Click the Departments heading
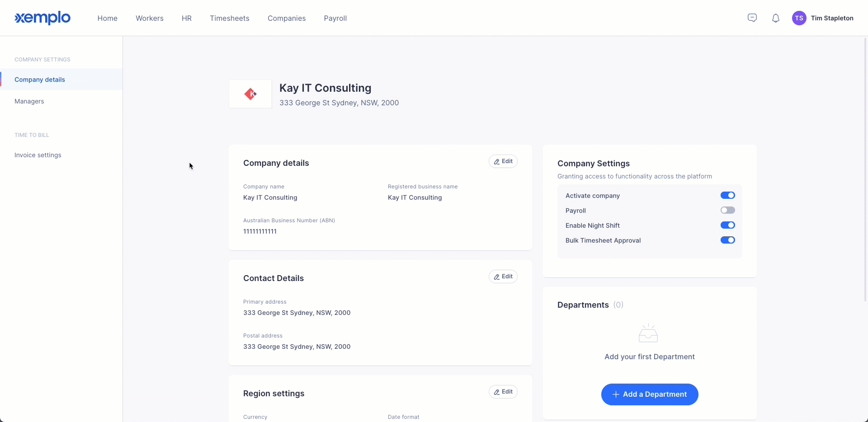Viewport: 868px width, 422px height. click(583, 305)
